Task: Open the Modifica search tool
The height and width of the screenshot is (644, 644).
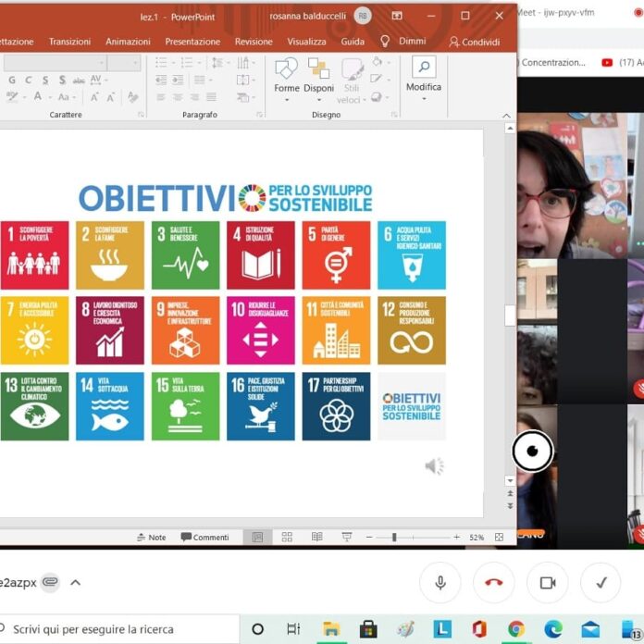Action: pyautogui.click(x=424, y=79)
